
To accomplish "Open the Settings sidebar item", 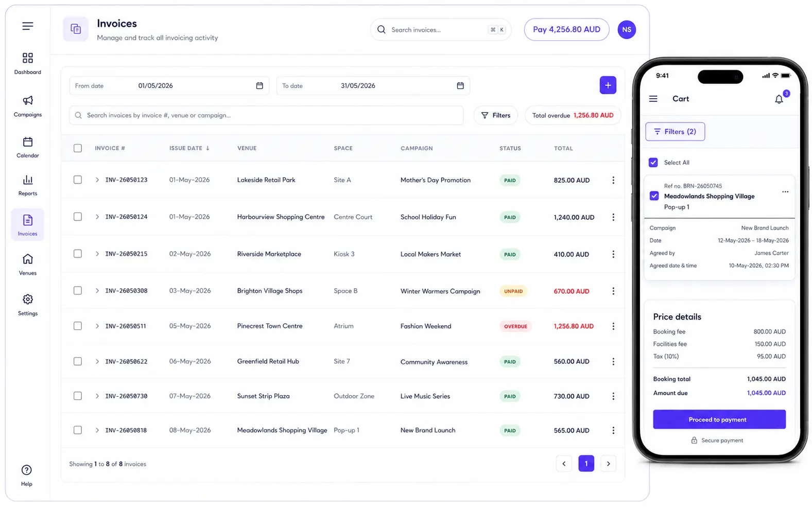I will [28, 305].
